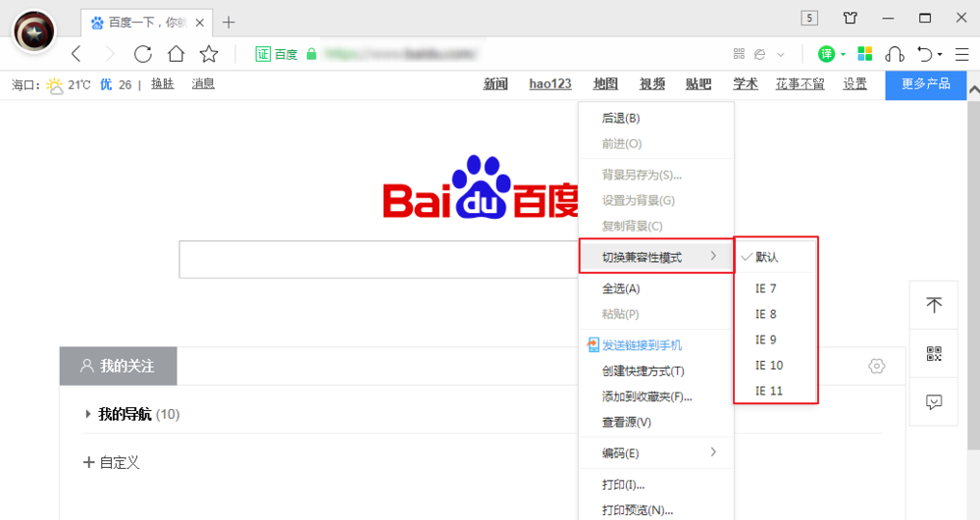Open the feedback chat sidebar icon
Image resolution: width=980 pixels, height=520 pixels.
934,402
